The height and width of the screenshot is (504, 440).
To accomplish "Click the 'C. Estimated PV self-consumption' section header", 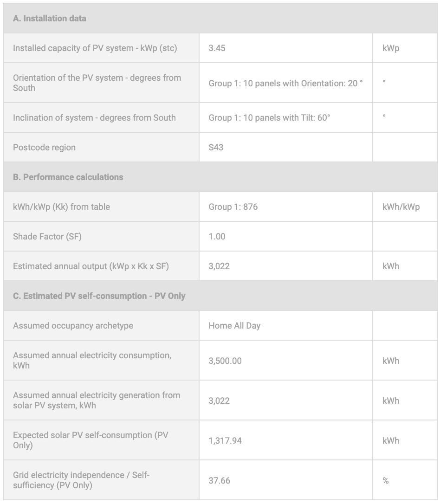I will [99, 296].
